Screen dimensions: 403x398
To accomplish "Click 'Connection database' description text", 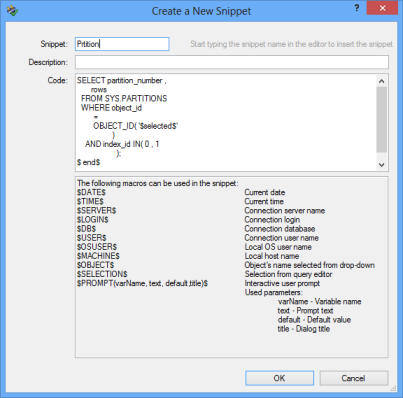I will [280, 229].
